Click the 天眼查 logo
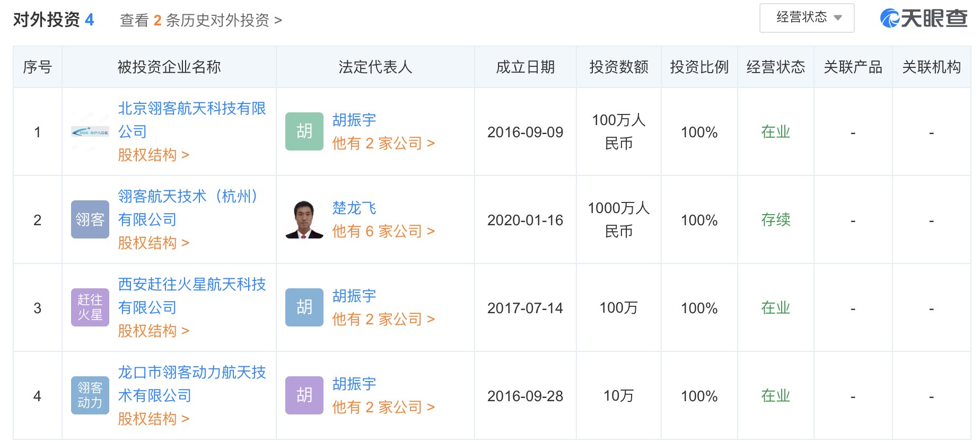This screenshot has height=442, width=980. tap(924, 19)
